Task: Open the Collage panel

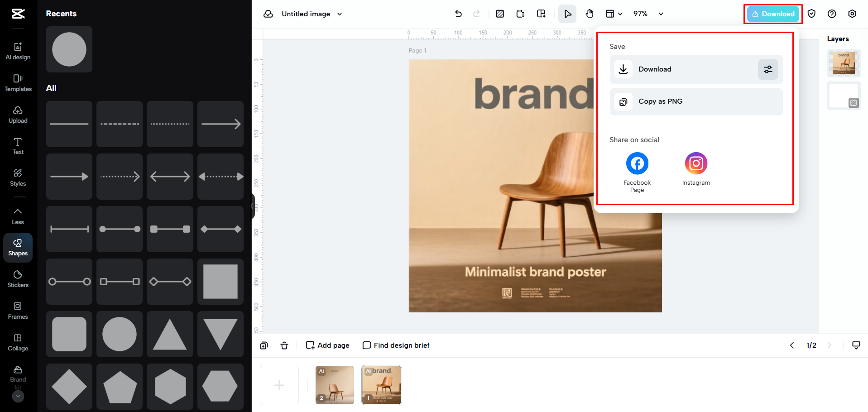Action: (x=18, y=342)
